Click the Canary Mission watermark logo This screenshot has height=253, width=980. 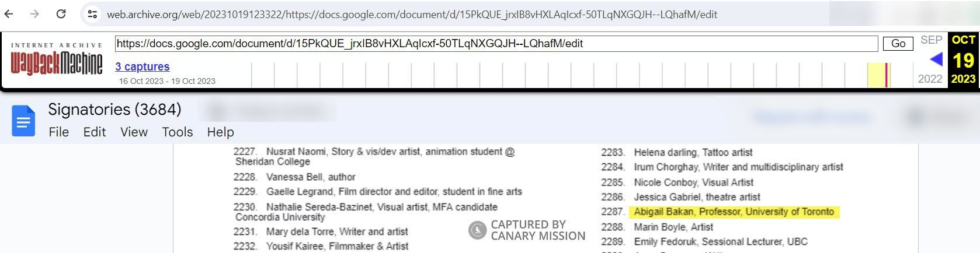tap(477, 230)
